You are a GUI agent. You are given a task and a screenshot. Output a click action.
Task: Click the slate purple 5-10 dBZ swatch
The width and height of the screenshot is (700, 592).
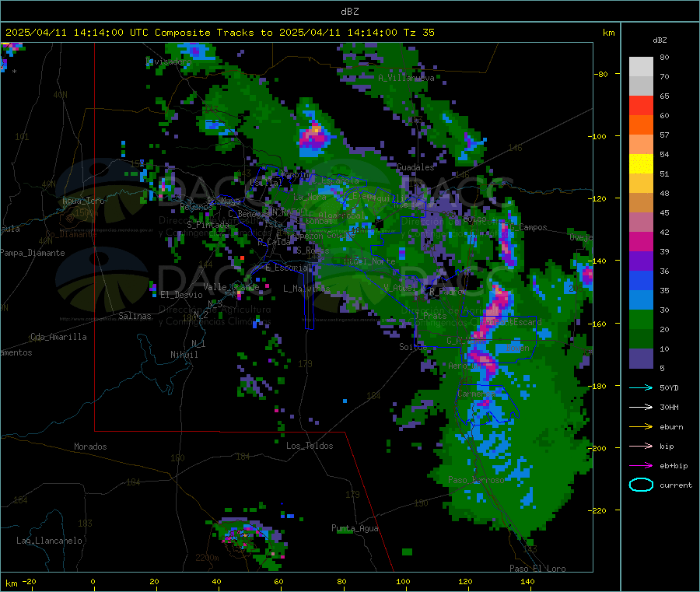pos(641,359)
